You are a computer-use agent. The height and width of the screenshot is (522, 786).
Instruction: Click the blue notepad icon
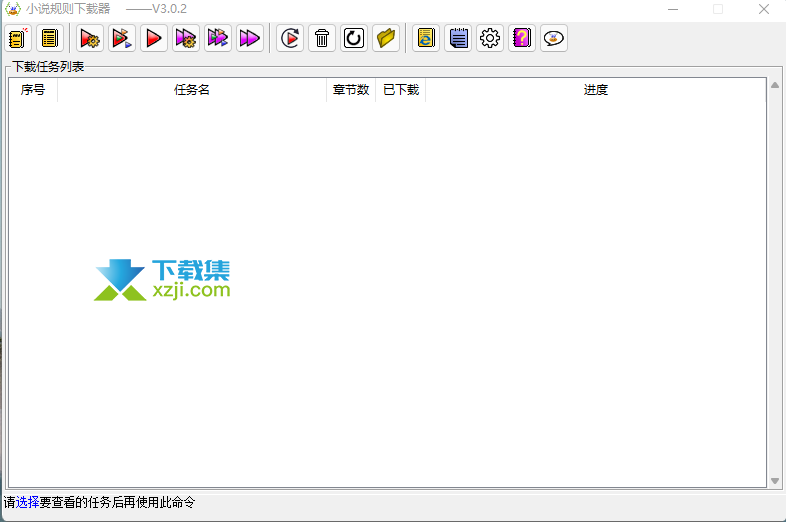click(458, 38)
